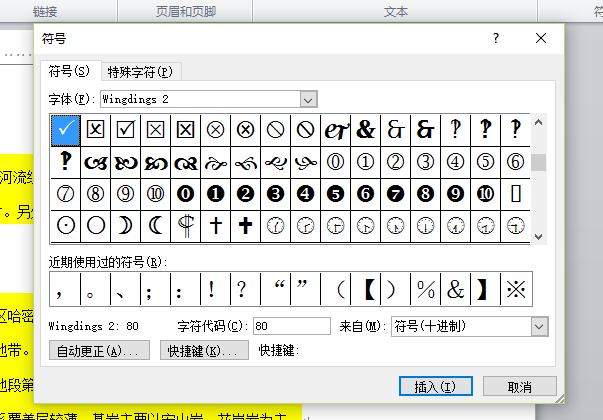Screen dimensions: 603x420
Task: Select the black filled circle 5 symbol
Action: pyautogui.click(x=335, y=194)
